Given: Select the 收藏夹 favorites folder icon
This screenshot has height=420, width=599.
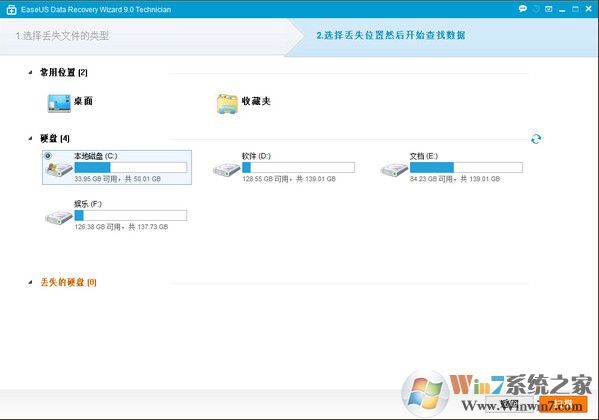Looking at the screenshot, I should [227, 104].
